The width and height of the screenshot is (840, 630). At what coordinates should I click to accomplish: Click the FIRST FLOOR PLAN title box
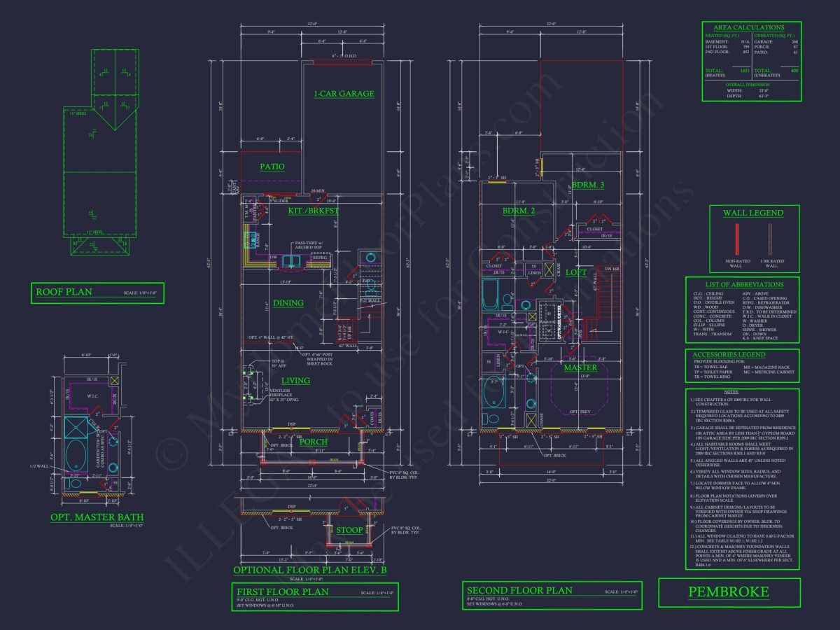[304, 596]
